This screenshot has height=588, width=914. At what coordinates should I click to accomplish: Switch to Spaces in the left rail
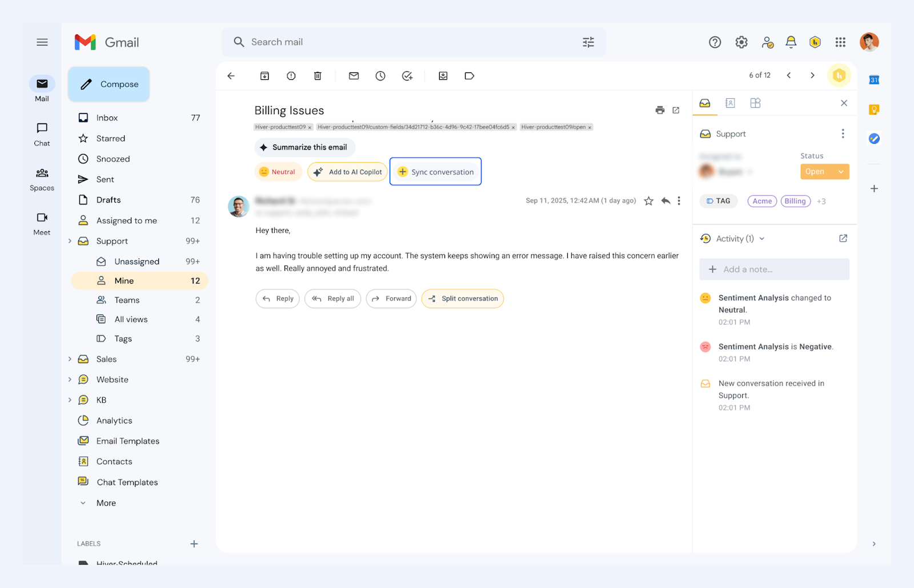(42, 179)
